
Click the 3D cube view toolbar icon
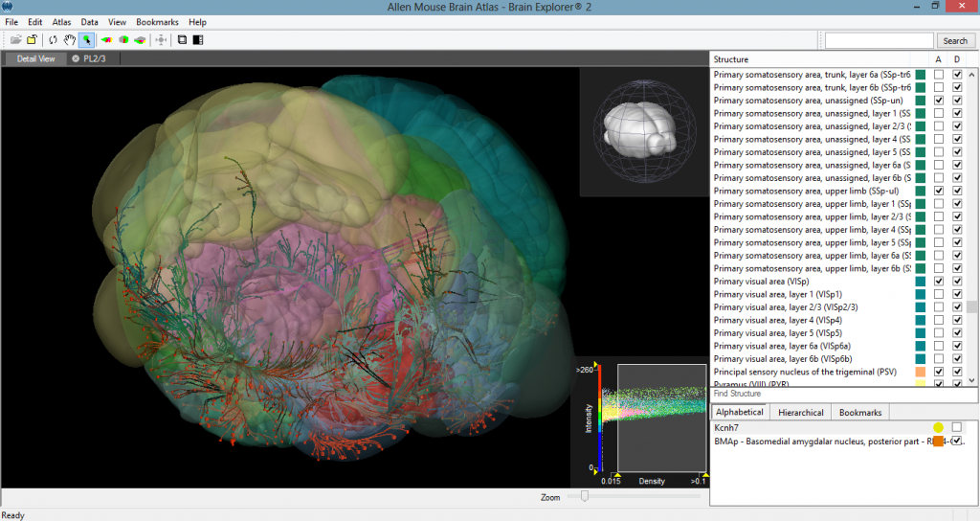pyautogui.click(x=182, y=40)
